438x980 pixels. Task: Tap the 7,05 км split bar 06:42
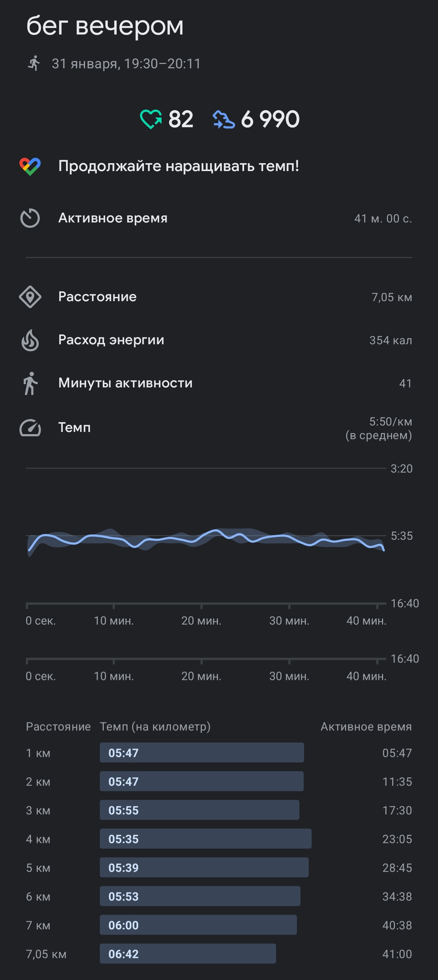[x=188, y=953]
